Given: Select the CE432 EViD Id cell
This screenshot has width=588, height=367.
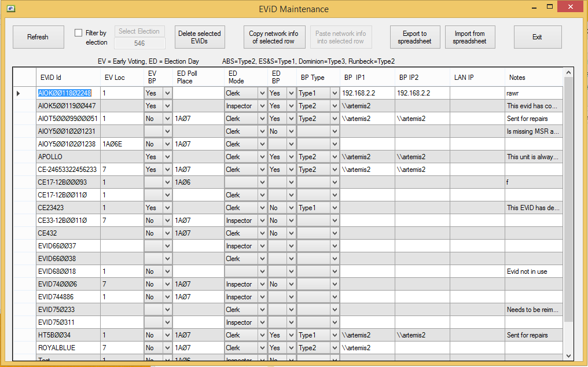Looking at the screenshot, I should pos(68,233).
